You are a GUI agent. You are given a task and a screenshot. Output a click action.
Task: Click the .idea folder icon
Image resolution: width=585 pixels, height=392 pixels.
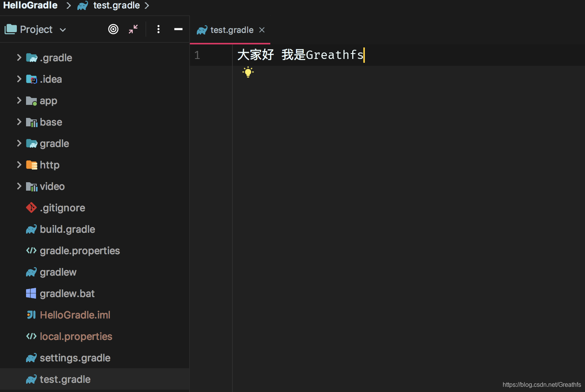pyautogui.click(x=32, y=79)
